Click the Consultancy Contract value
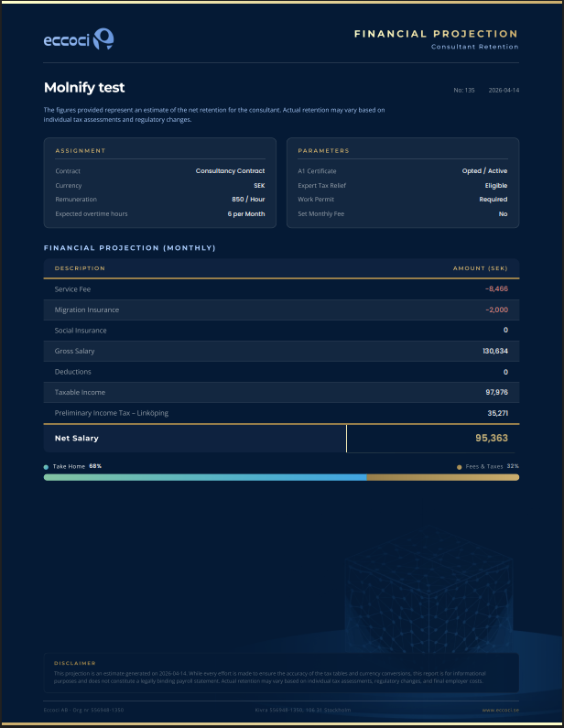 point(230,171)
